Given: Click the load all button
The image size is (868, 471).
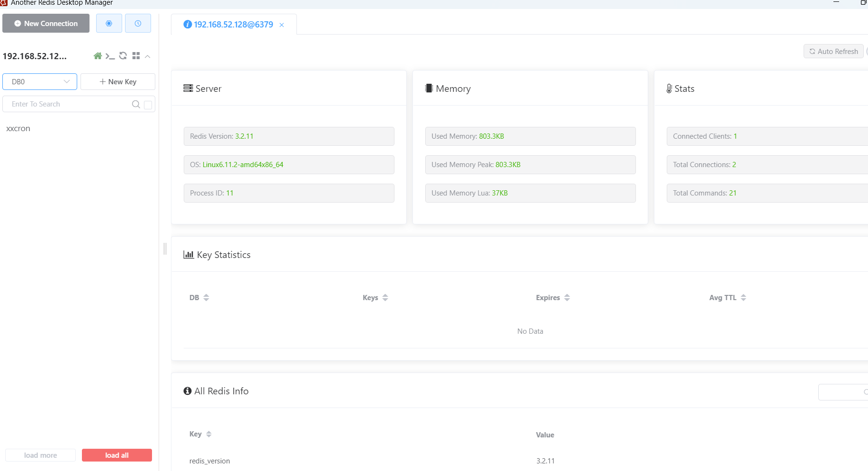Looking at the screenshot, I should click(116, 455).
